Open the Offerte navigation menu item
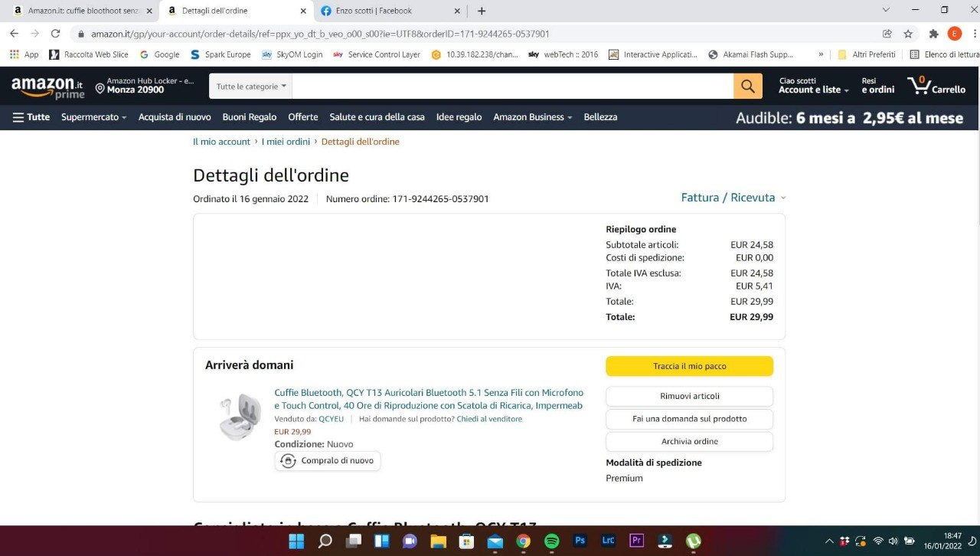The width and height of the screenshot is (980, 556). pyautogui.click(x=303, y=117)
